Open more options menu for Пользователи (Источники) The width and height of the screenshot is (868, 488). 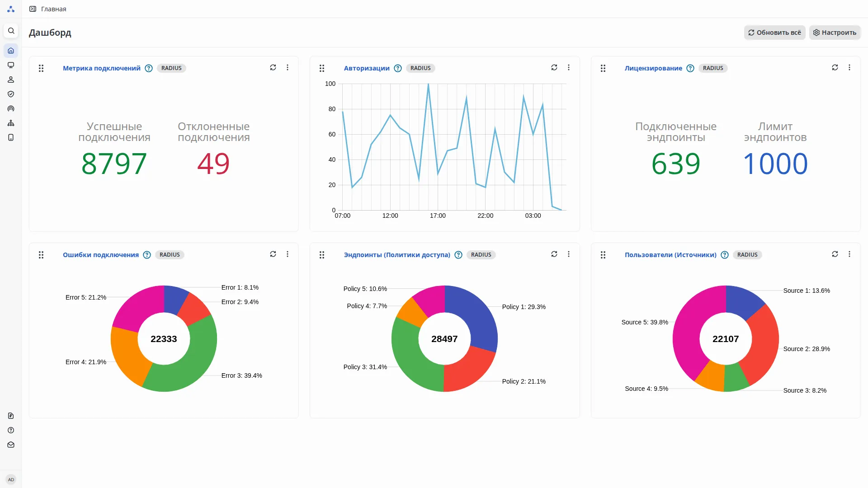849,254
